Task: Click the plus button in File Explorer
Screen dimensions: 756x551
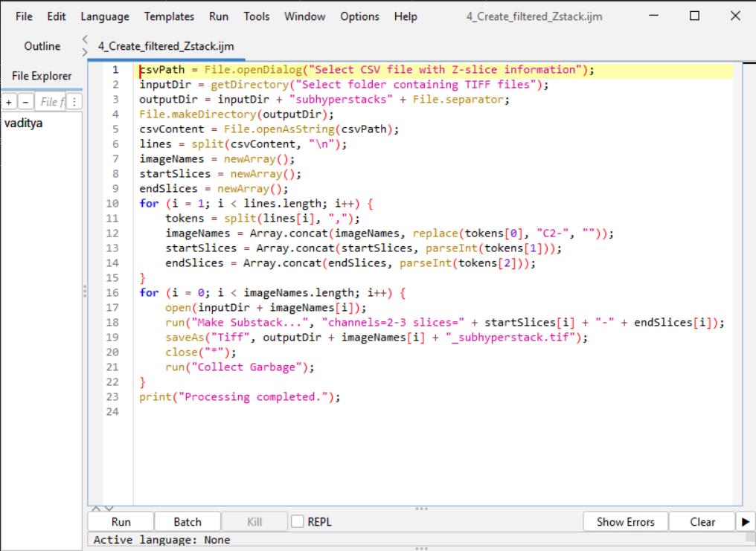Action: (x=9, y=102)
